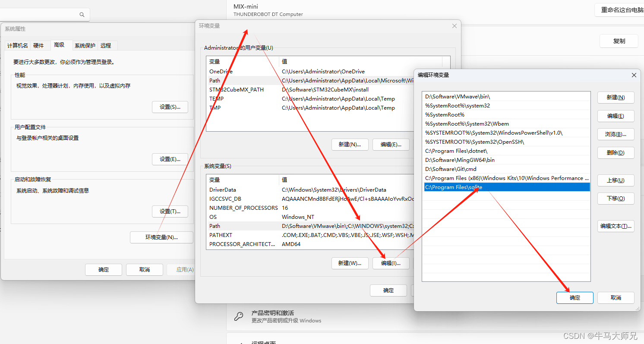Click 上移(U) to move entry up

[x=616, y=180]
